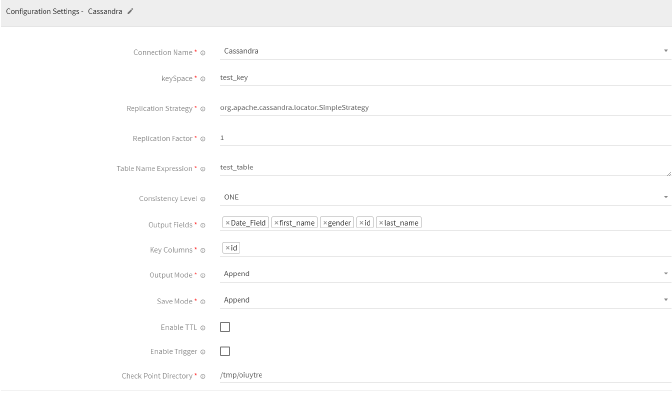Screen dimensions: 672x394
Task: Show info tooltip for Save Mode
Action: point(203,302)
